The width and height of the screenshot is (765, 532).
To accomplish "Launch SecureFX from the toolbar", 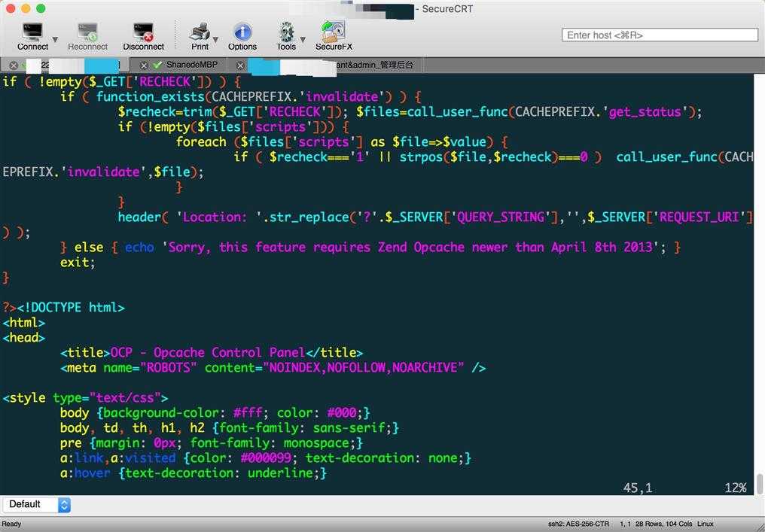I will point(334,37).
